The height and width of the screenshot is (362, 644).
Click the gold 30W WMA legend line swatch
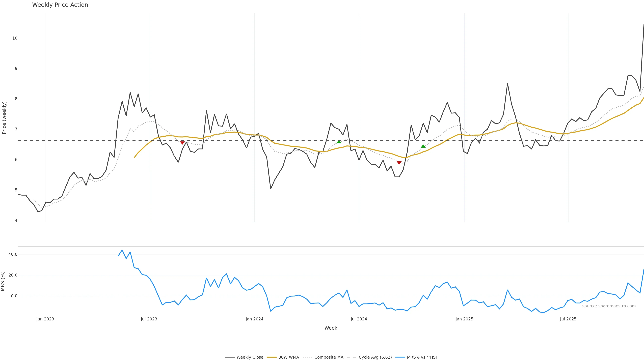272,357
